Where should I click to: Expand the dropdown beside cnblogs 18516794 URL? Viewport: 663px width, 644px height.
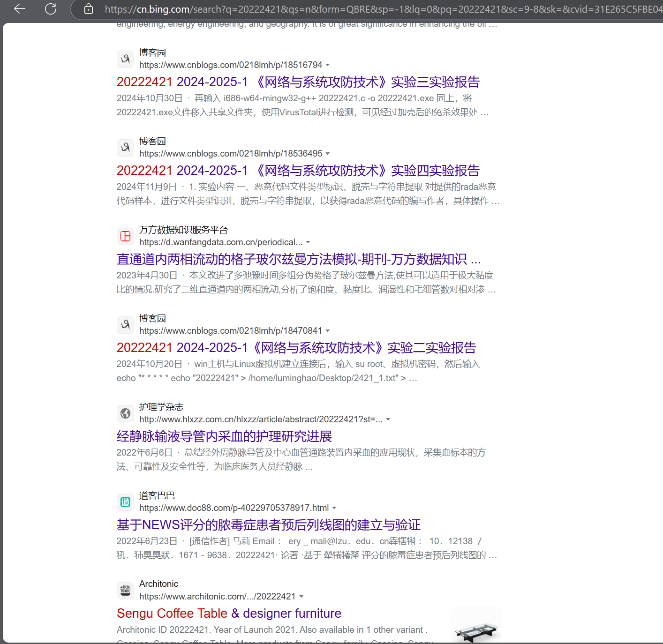(328, 65)
